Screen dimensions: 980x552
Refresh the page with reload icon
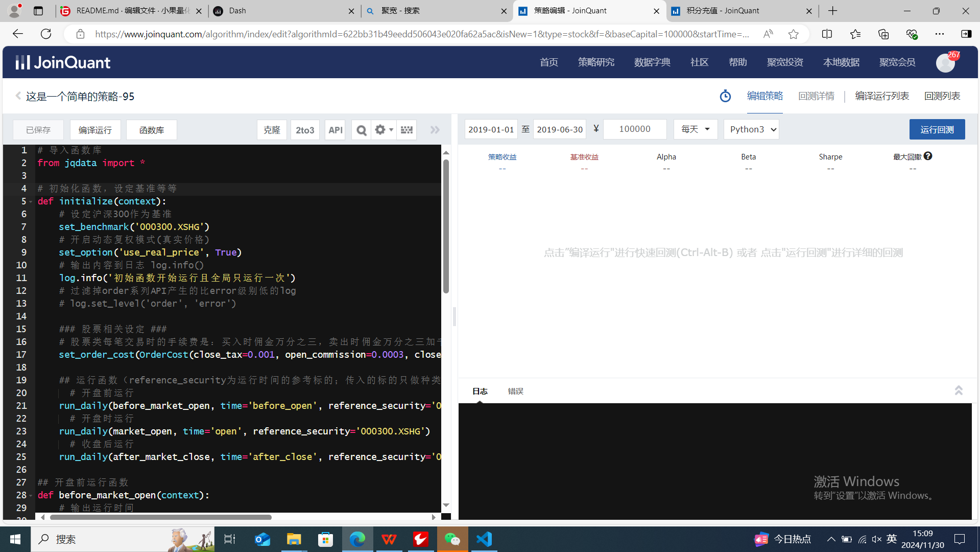point(46,34)
